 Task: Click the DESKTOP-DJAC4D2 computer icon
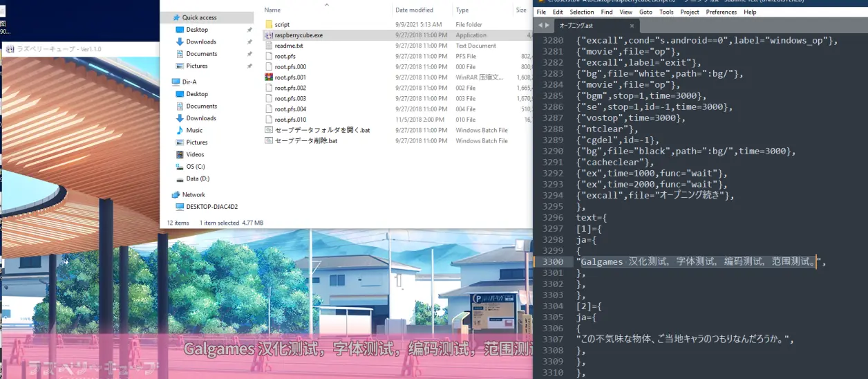click(x=180, y=207)
